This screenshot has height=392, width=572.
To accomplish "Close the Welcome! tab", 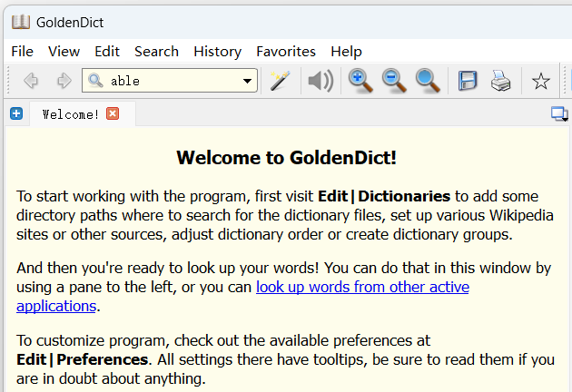I will pos(113,113).
